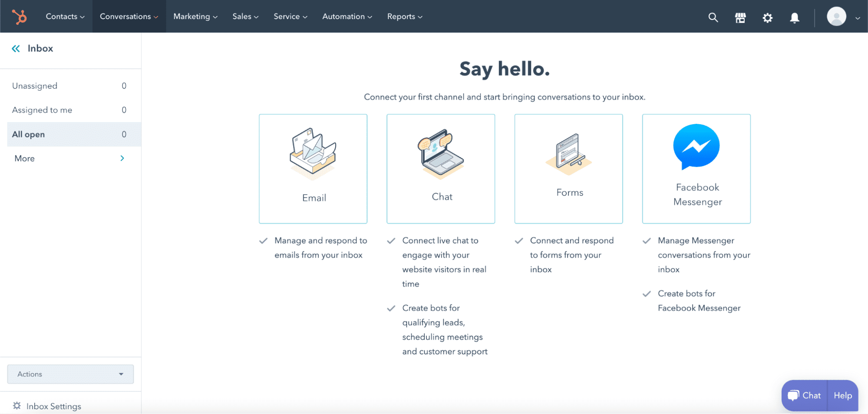Open the settings gear icon in top bar

pyautogui.click(x=768, y=18)
